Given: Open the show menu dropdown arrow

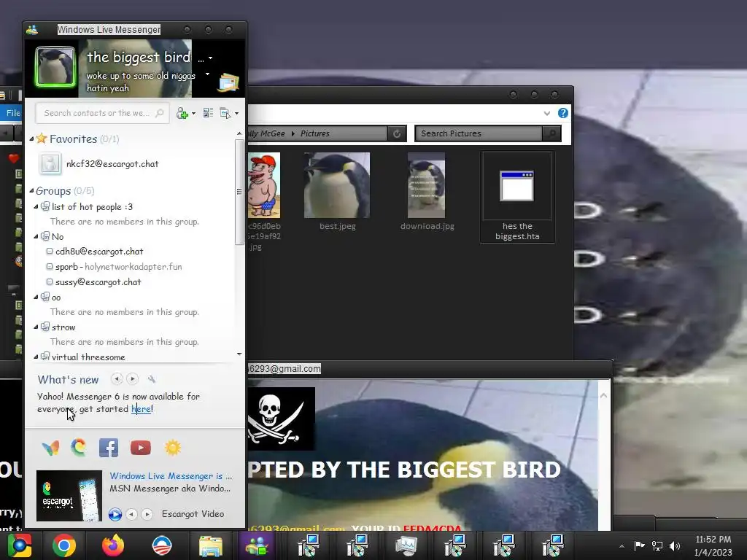Looking at the screenshot, I should (236, 113).
